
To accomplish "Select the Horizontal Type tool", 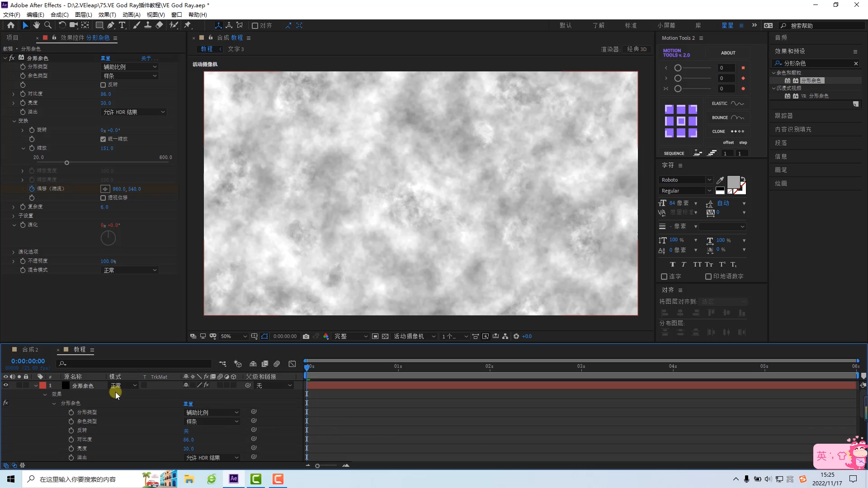I will (x=122, y=25).
